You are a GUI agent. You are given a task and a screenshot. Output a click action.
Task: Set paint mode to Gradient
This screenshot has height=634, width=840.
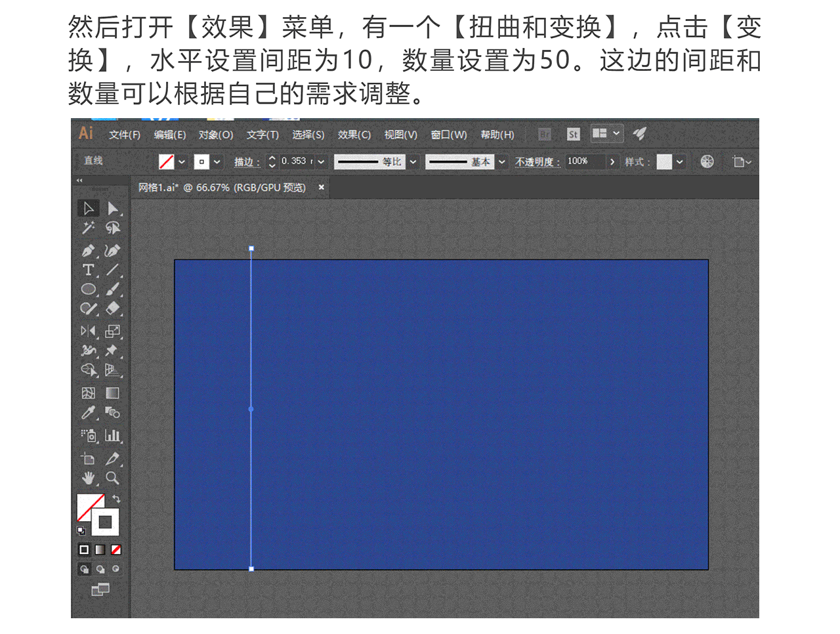pos(100,549)
